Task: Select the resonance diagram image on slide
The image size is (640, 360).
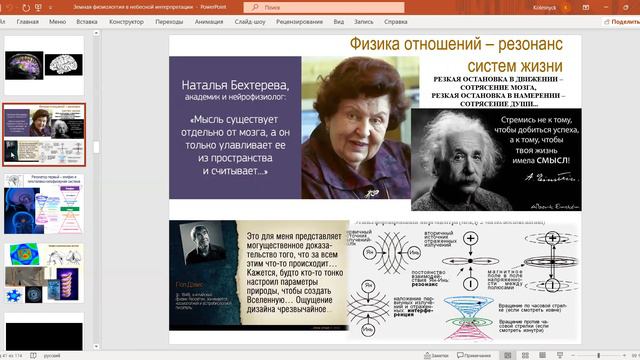Action: 464,282
